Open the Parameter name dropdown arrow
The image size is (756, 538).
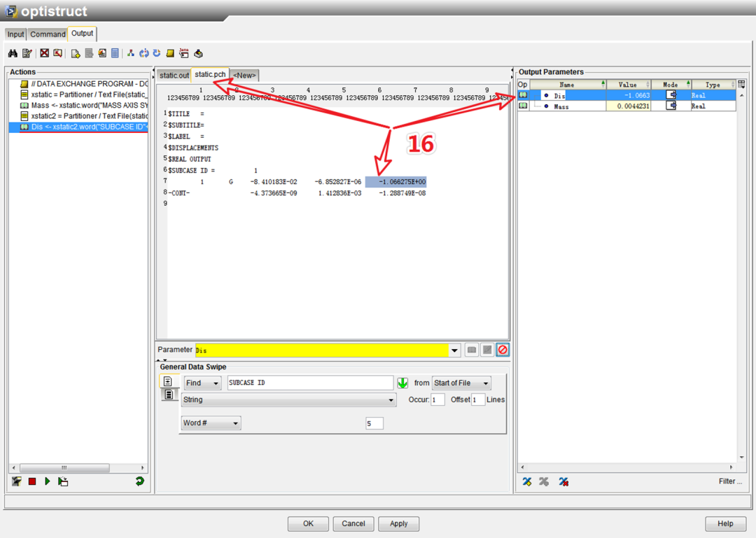click(454, 351)
